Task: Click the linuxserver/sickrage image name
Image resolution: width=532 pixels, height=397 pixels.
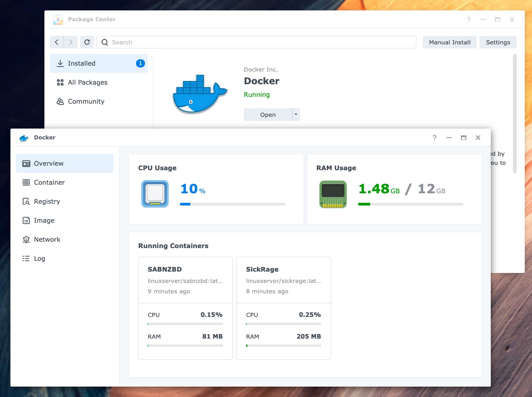Action: pyautogui.click(x=284, y=281)
